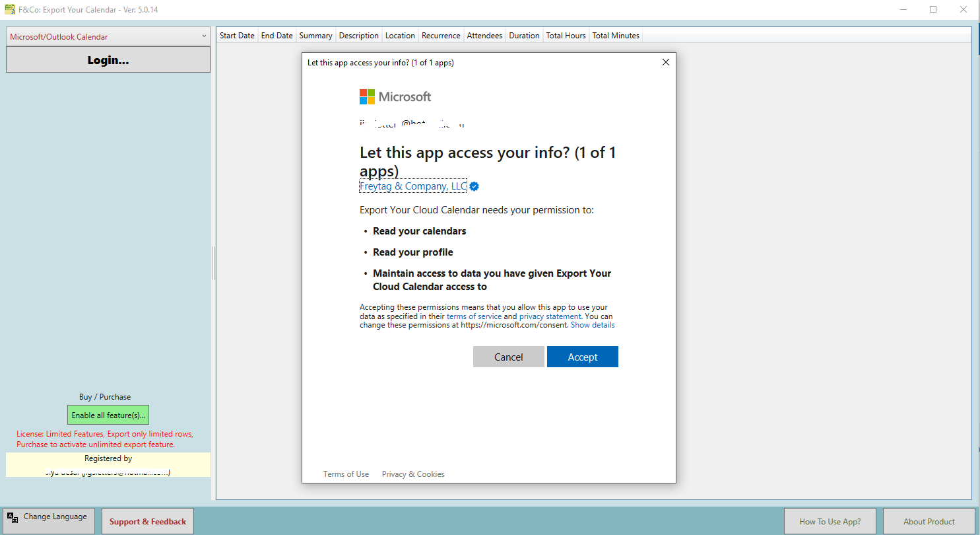The height and width of the screenshot is (535, 980).
Task: Minimize the Export Your Calendar window
Action: [x=903, y=10]
